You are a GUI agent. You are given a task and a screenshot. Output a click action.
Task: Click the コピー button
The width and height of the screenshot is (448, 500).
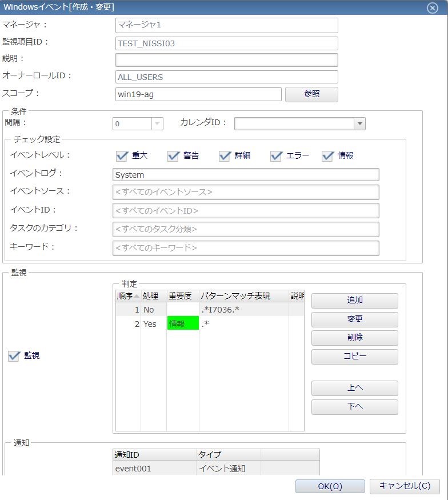355,357
